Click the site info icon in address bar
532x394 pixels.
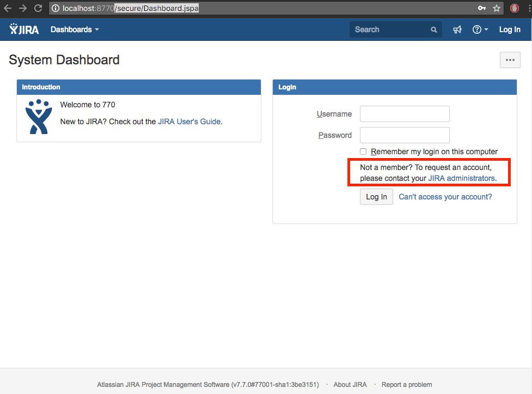56,8
